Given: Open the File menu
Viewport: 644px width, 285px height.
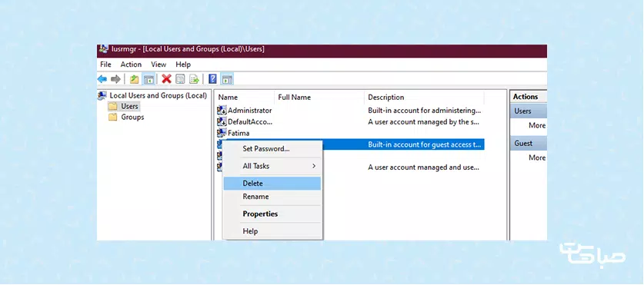Looking at the screenshot, I should pyautogui.click(x=105, y=65).
